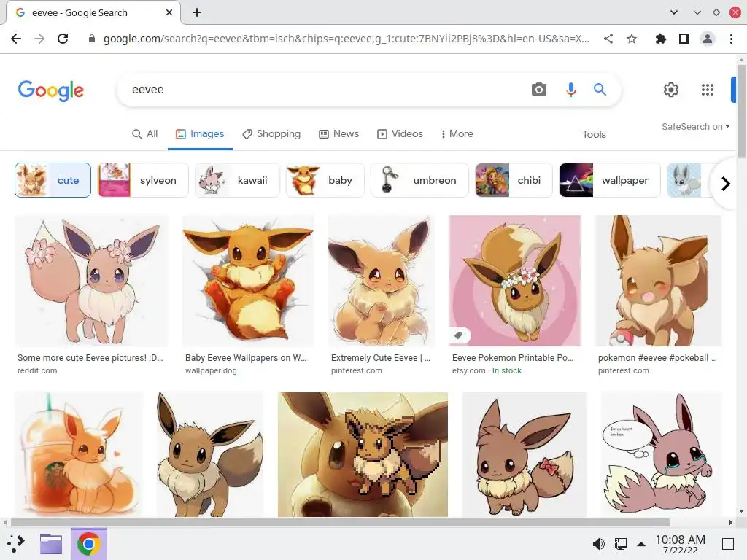This screenshot has width=747, height=560.
Task: Open the tab search dropdown arrow
Action: tap(673, 12)
